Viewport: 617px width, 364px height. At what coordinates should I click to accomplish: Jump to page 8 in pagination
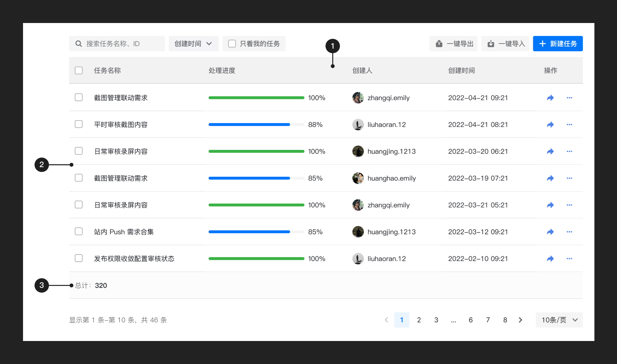coord(505,320)
